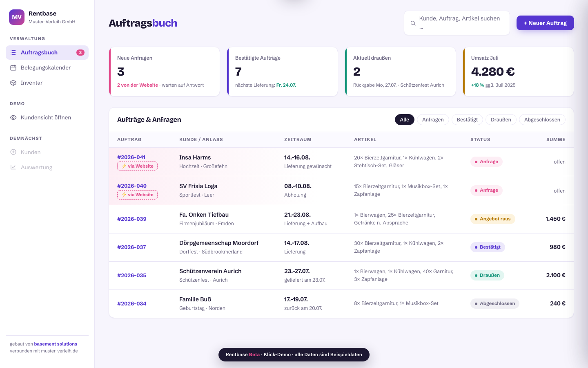This screenshot has width=588, height=368.
Task: Click the via Website tag on #2026-041
Action: (x=137, y=166)
